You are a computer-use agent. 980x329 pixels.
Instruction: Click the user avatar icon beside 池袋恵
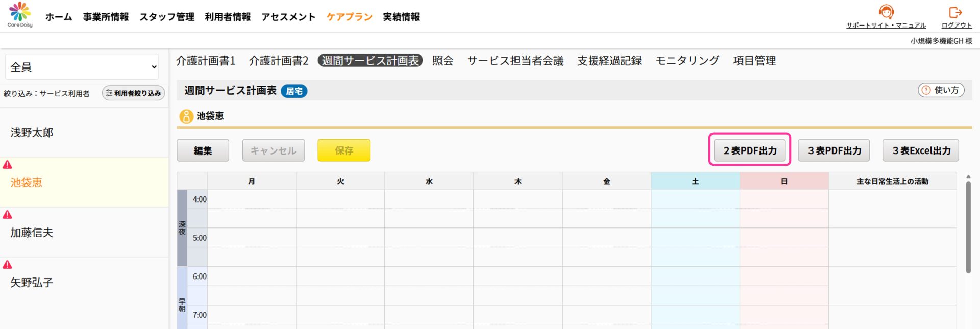186,116
